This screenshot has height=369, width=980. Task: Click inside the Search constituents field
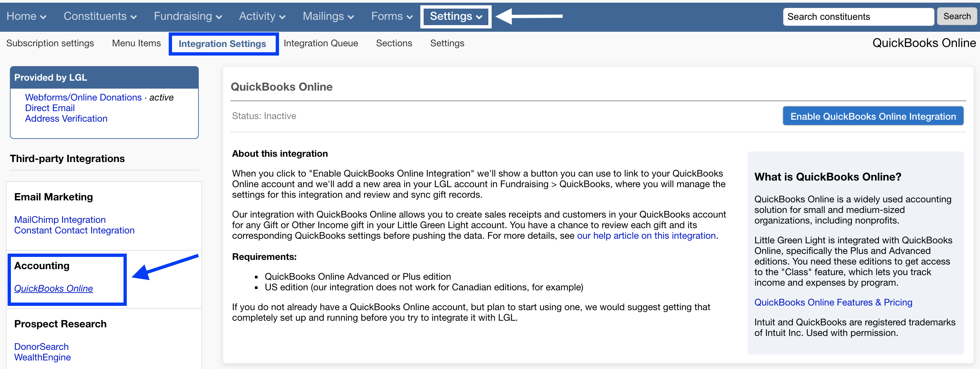[x=858, y=17]
